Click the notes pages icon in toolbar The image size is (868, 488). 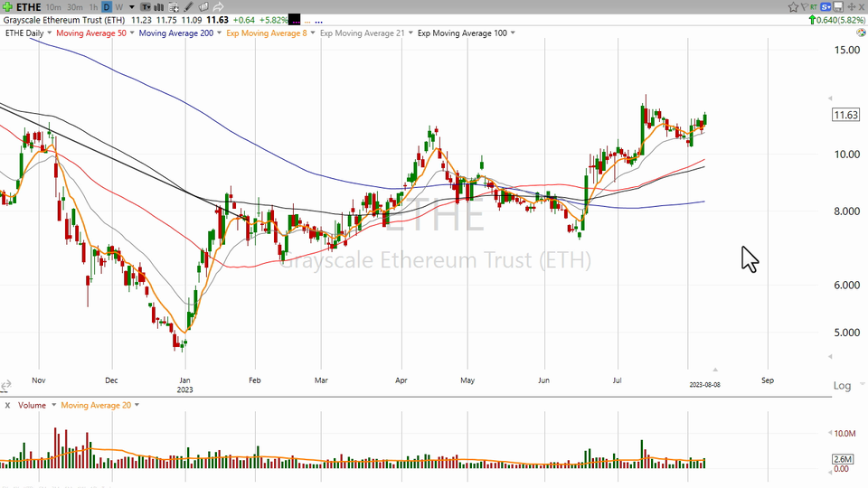point(203,7)
